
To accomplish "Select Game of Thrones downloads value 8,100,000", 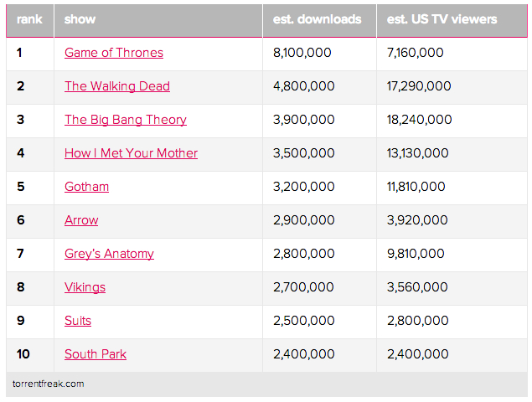I will (302, 53).
